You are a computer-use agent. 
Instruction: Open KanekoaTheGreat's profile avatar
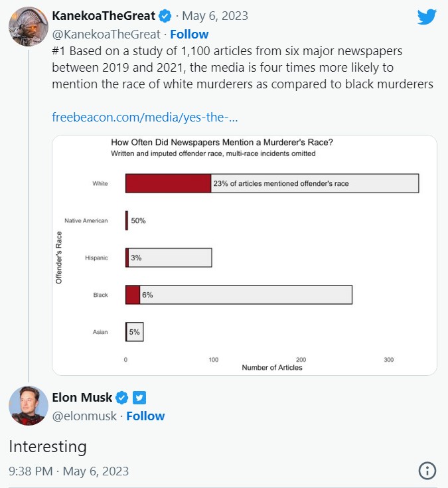click(x=29, y=27)
